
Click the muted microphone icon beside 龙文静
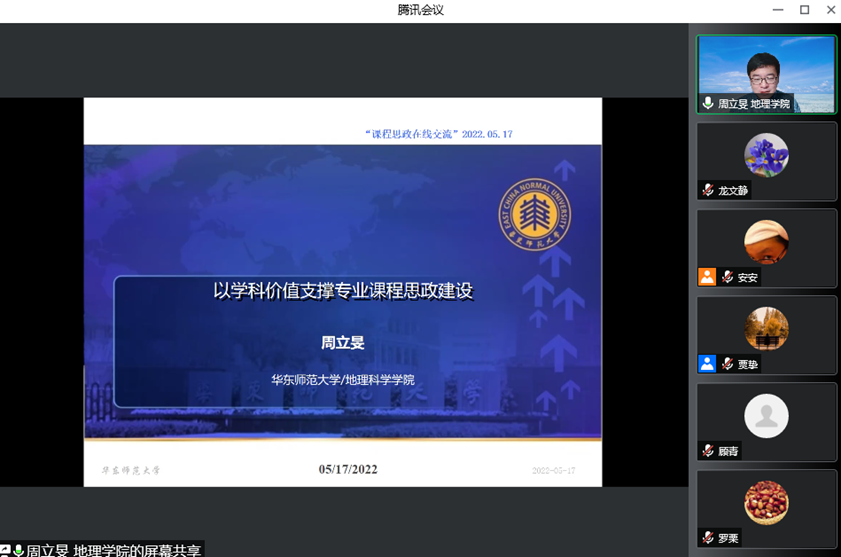click(x=708, y=191)
